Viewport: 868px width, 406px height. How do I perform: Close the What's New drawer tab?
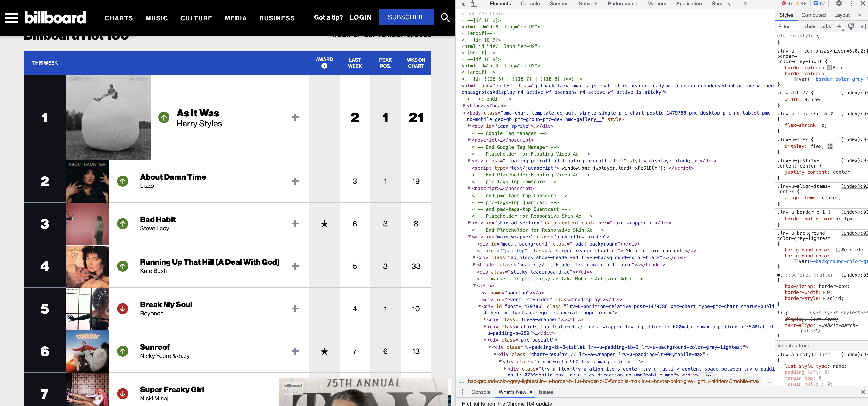click(531, 392)
